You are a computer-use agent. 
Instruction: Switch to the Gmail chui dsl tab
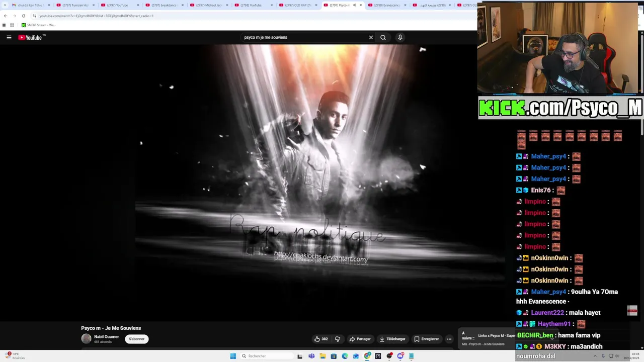pos(31,5)
